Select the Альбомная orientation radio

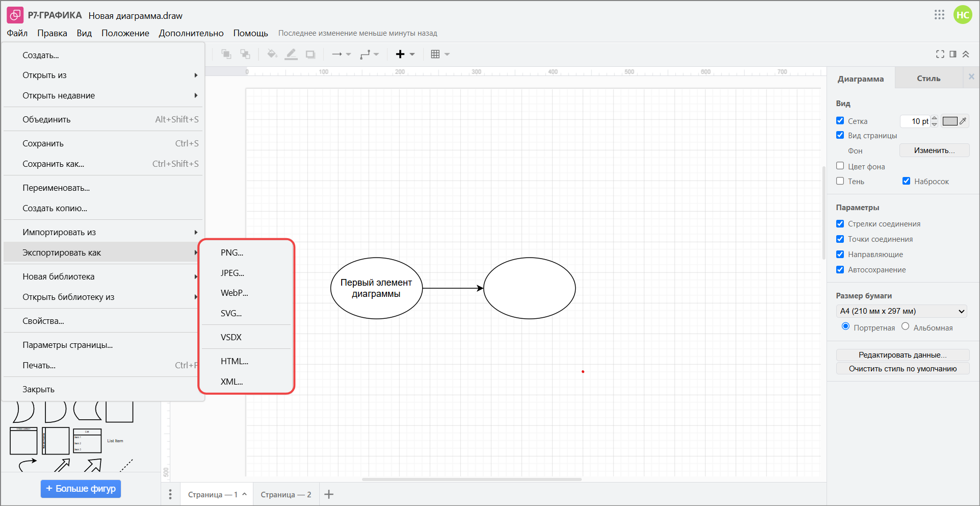point(906,326)
